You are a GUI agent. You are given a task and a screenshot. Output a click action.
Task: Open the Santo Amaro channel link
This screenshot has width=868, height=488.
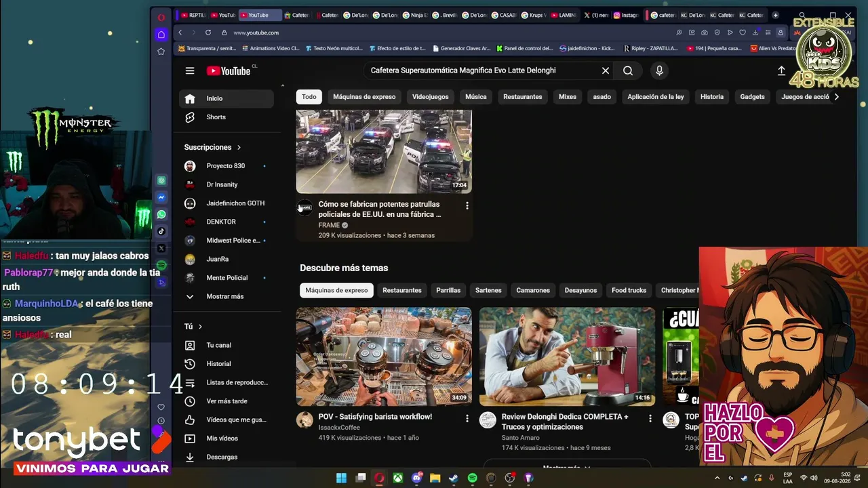pyautogui.click(x=521, y=438)
